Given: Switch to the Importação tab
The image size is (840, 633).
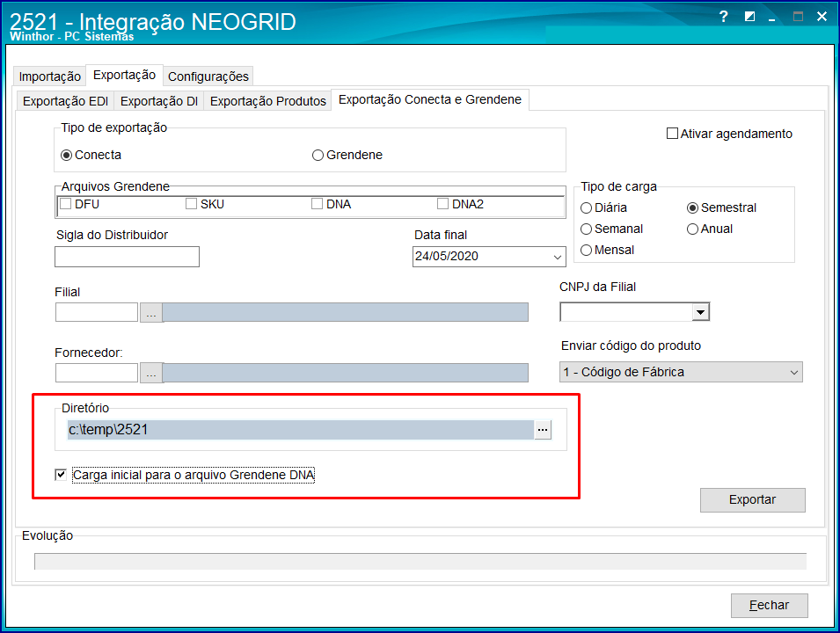Looking at the screenshot, I should click(50, 76).
